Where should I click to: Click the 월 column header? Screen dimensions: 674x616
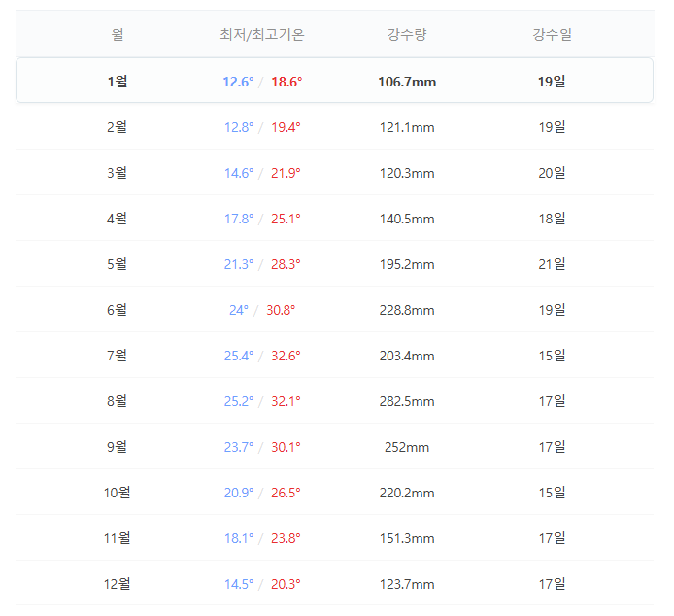coord(118,34)
